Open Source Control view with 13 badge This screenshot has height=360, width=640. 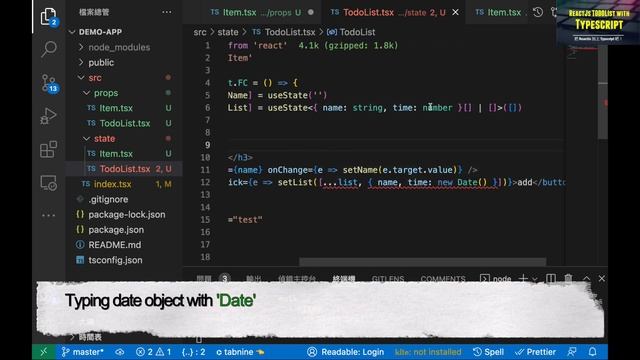pos(49,83)
